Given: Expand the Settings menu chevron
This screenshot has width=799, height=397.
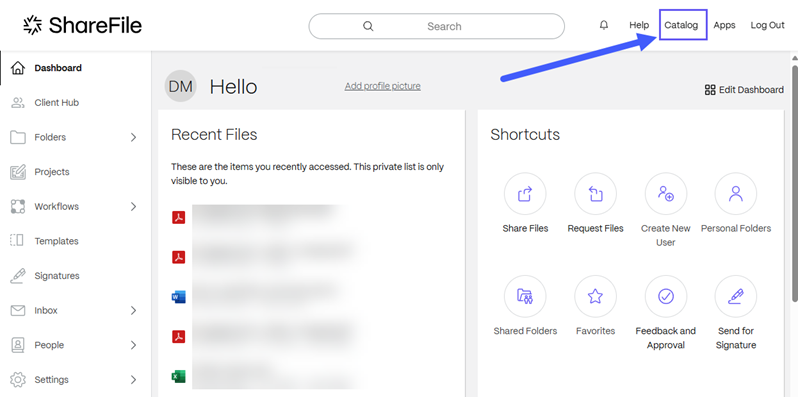Looking at the screenshot, I should coord(133,380).
